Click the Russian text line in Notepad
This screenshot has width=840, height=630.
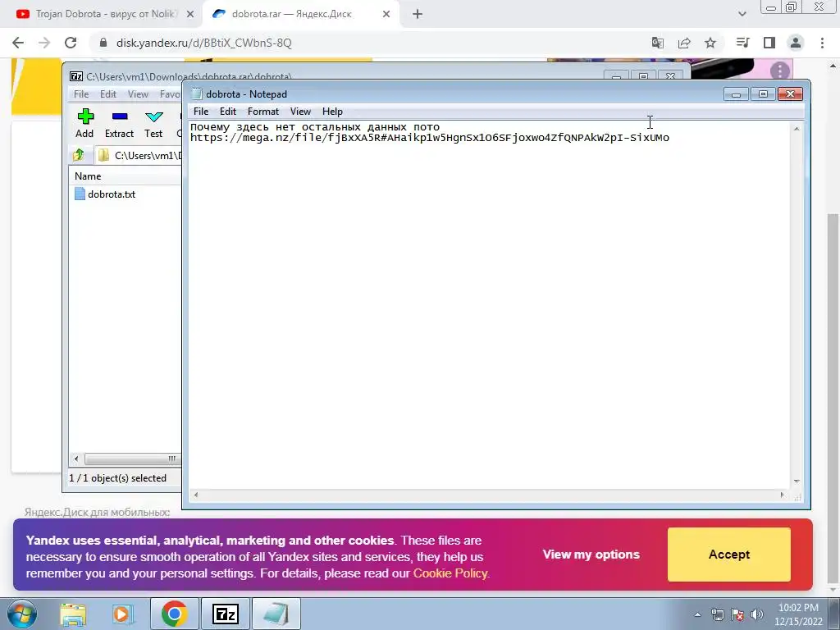click(315, 127)
